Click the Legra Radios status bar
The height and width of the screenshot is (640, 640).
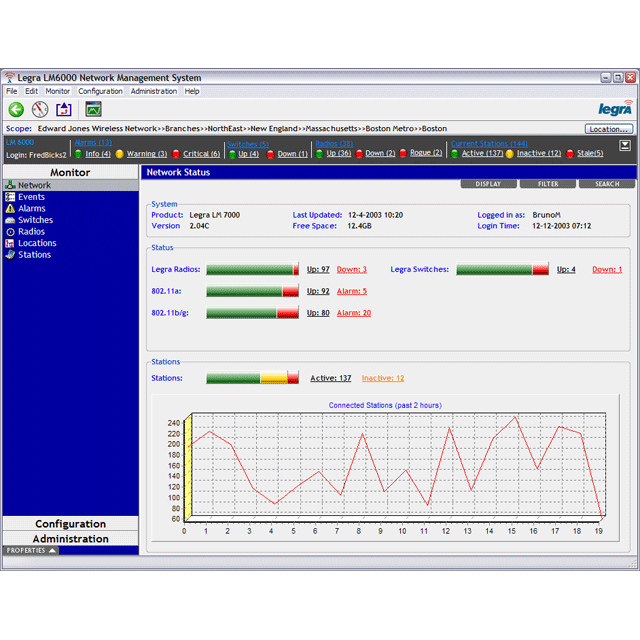click(x=252, y=269)
